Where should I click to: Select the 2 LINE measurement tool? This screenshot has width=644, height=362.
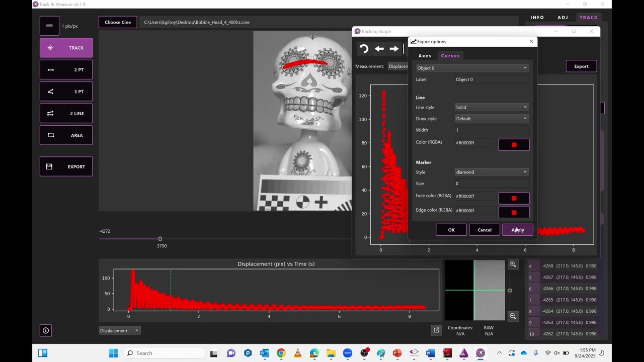tap(66, 114)
